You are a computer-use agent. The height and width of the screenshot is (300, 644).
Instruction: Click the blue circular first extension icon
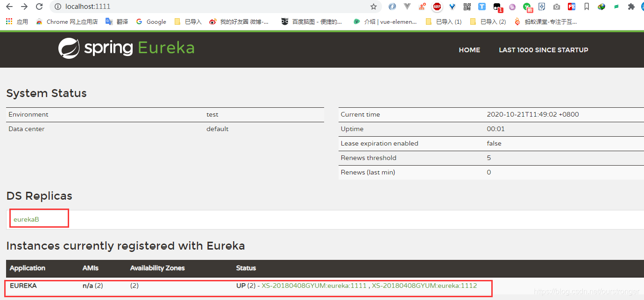tap(392, 7)
